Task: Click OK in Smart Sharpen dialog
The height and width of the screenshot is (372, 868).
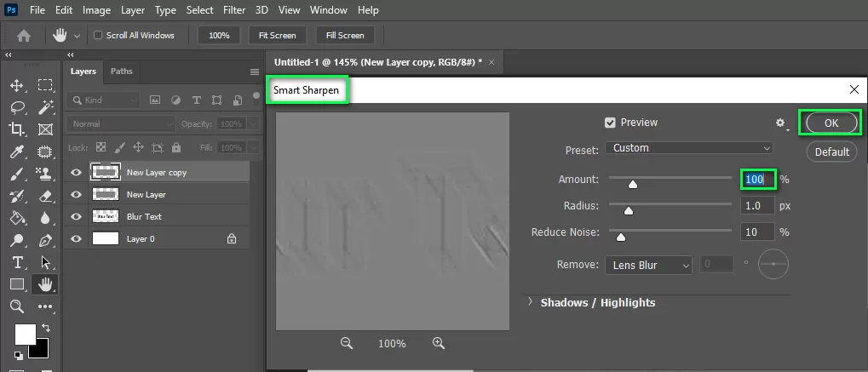Action: 831,123
